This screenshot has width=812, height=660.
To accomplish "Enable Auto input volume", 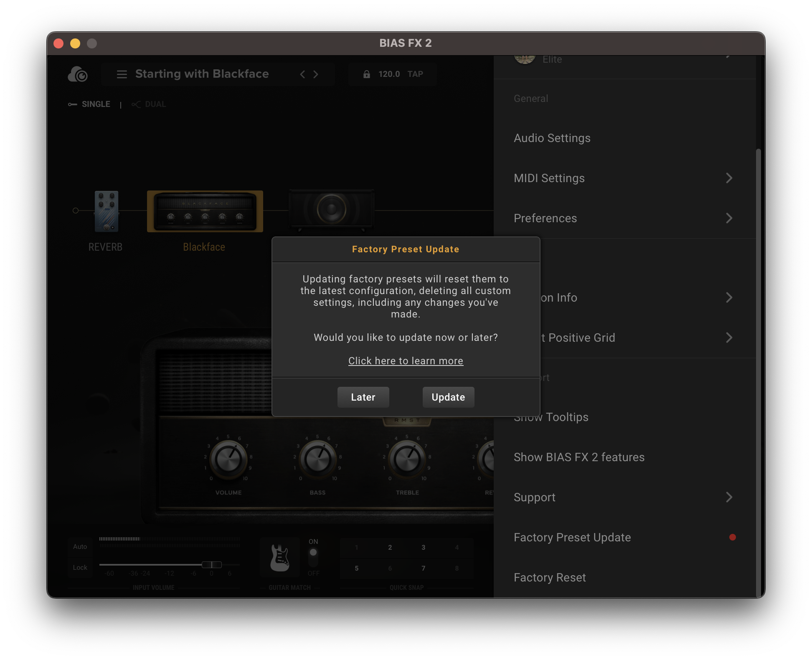I will (x=80, y=546).
